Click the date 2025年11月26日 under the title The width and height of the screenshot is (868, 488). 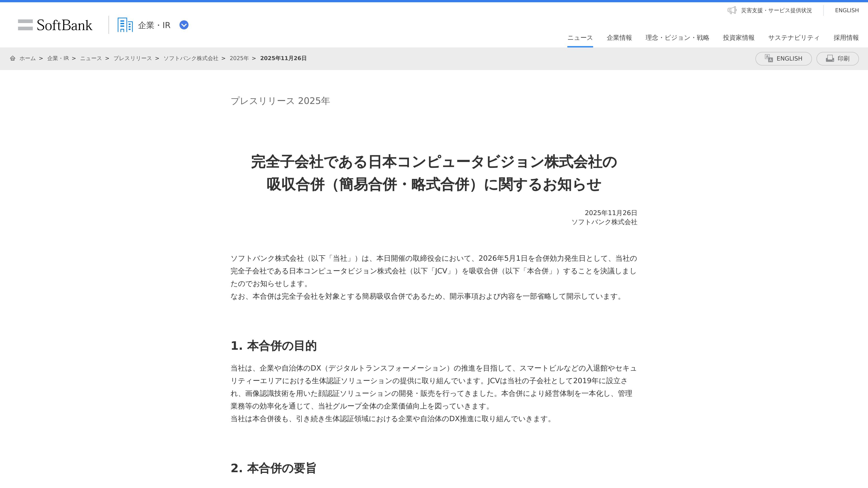pos(611,213)
